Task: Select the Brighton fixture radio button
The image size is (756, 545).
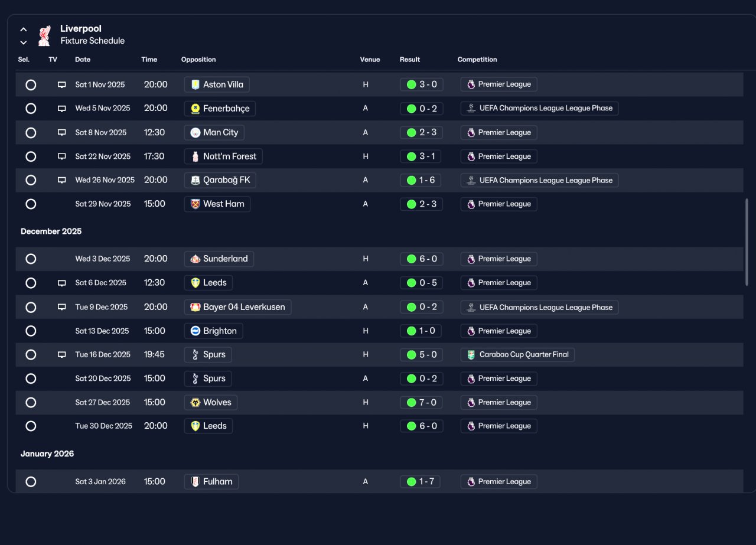Action: coord(31,331)
